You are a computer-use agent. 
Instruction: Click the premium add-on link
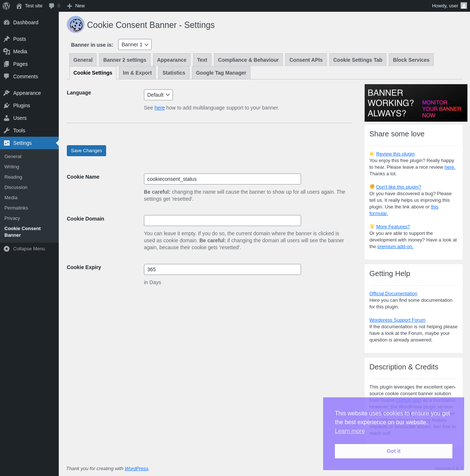[x=395, y=247]
